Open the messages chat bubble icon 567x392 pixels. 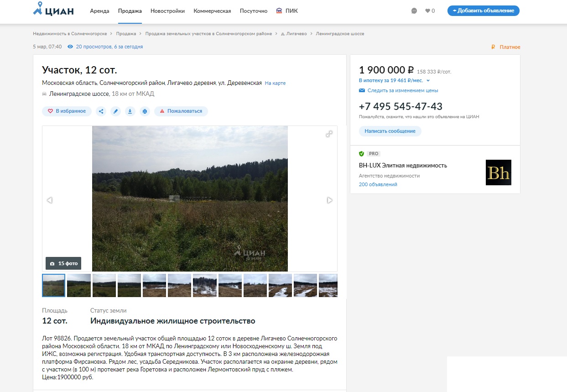point(414,11)
